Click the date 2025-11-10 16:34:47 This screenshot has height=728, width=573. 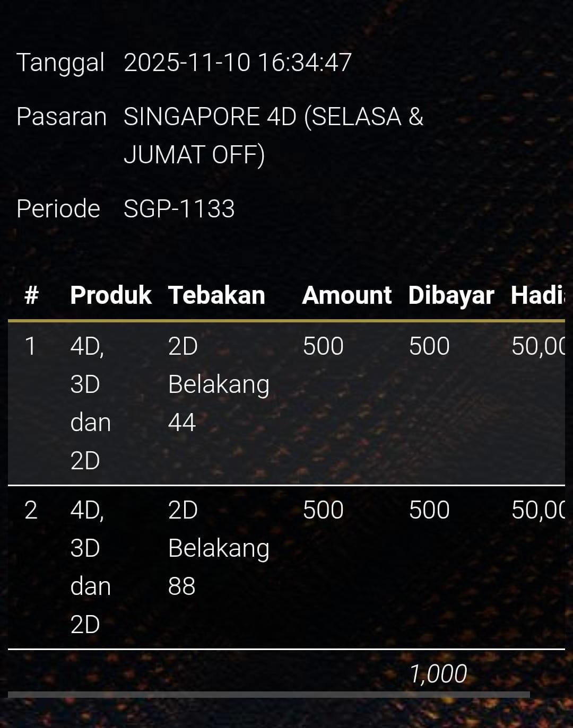(x=238, y=63)
